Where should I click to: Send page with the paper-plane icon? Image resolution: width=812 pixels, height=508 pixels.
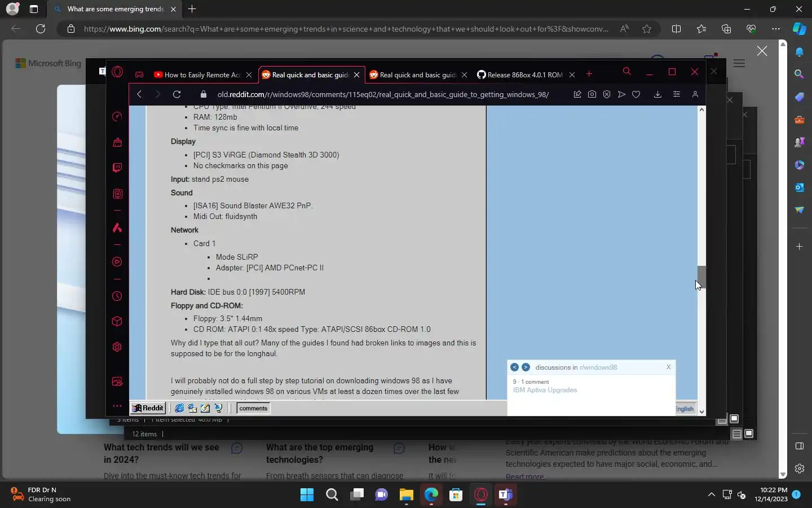click(x=621, y=94)
